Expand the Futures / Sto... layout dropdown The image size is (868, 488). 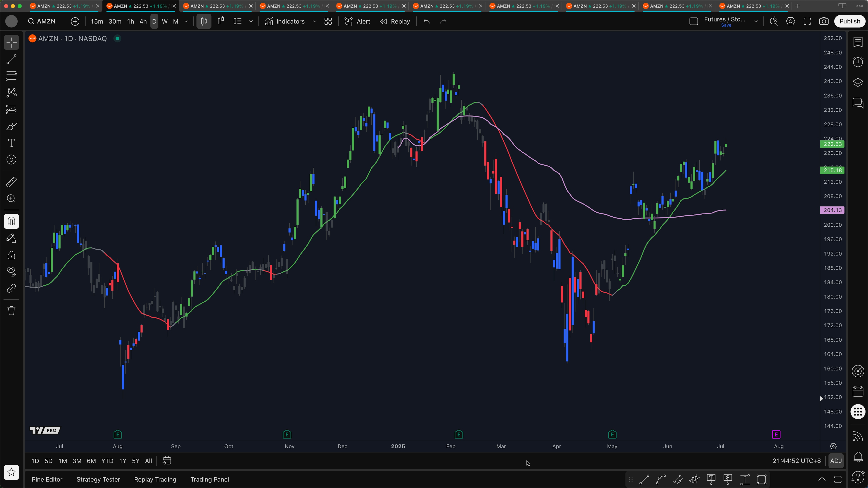[x=756, y=21]
